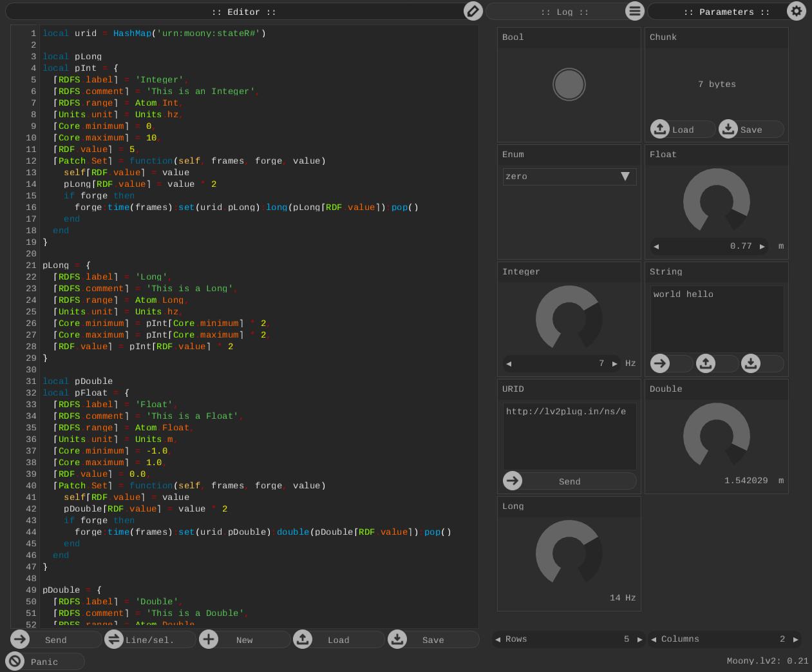The image size is (812, 672).
Task: Click the Float dial knob
Action: [x=717, y=201]
